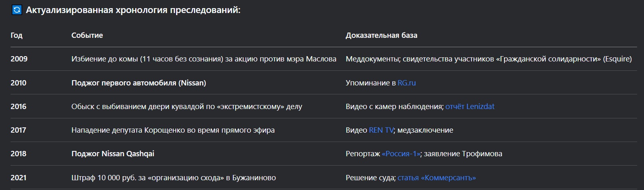The image size is (644, 190).
Task: Click Поджог первого автомобиля (Nissan) text
Action: [138, 83]
